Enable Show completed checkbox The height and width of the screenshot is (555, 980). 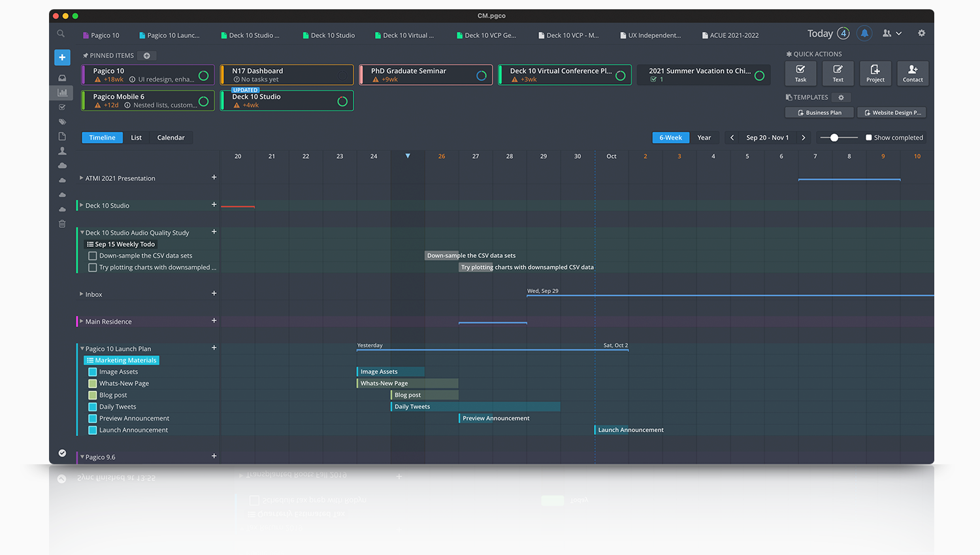click(x=869, y=138)
